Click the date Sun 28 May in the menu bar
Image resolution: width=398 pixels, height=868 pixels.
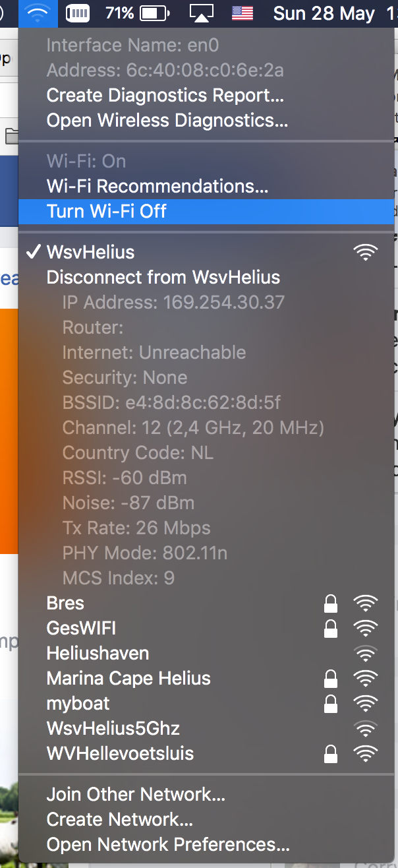click(324, 13)
